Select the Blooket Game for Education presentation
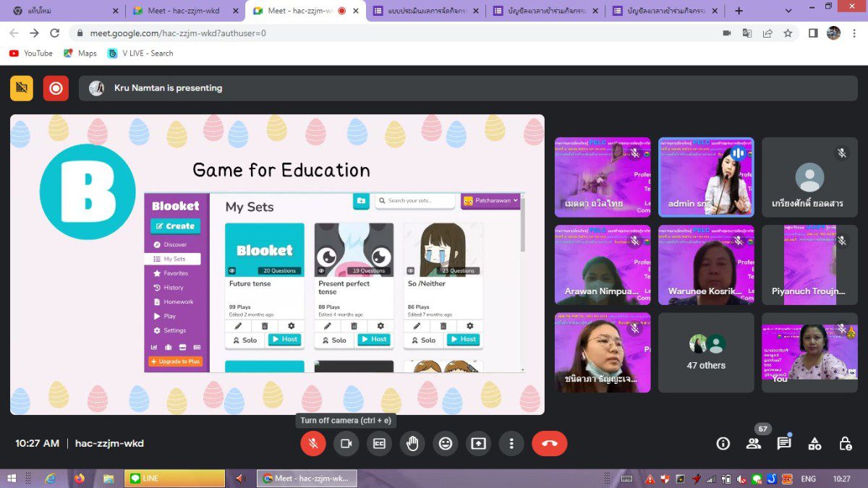The image size is (868, 488). [277, 265]
